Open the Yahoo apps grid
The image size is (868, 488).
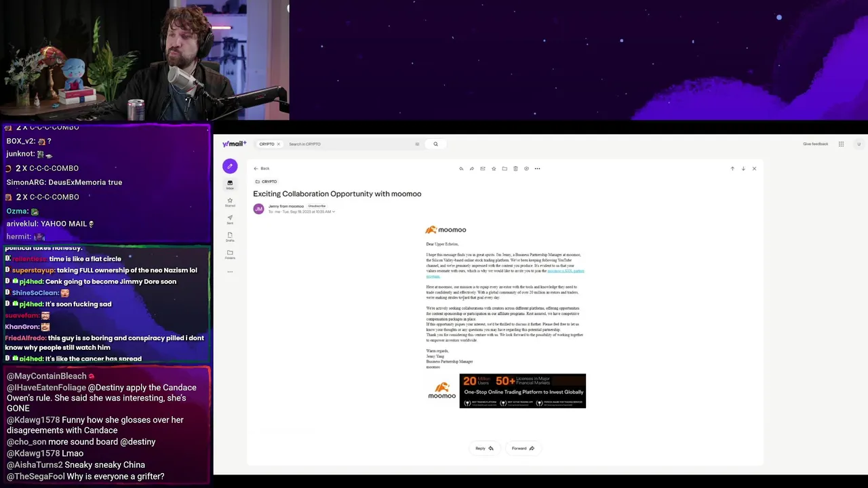tap(841, 144)
